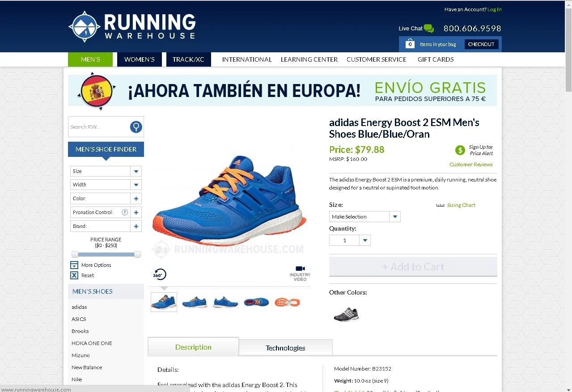
Task: Switch to the Technologies tab
Action: tap(285, 348)
